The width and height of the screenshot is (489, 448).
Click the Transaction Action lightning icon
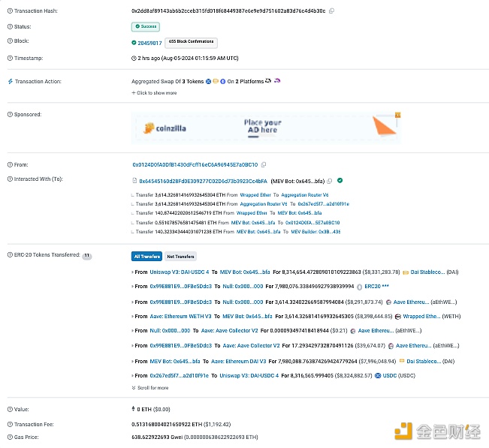11,81
